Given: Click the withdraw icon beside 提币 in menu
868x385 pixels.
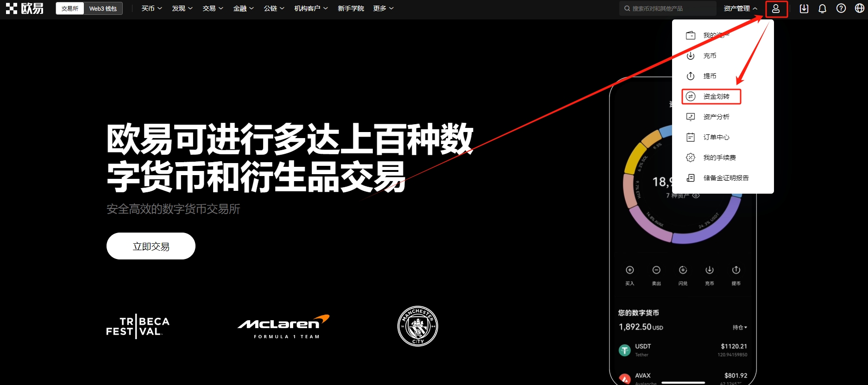Looking at the screenshot, I should pyautogui.click(x=691, y=76).
